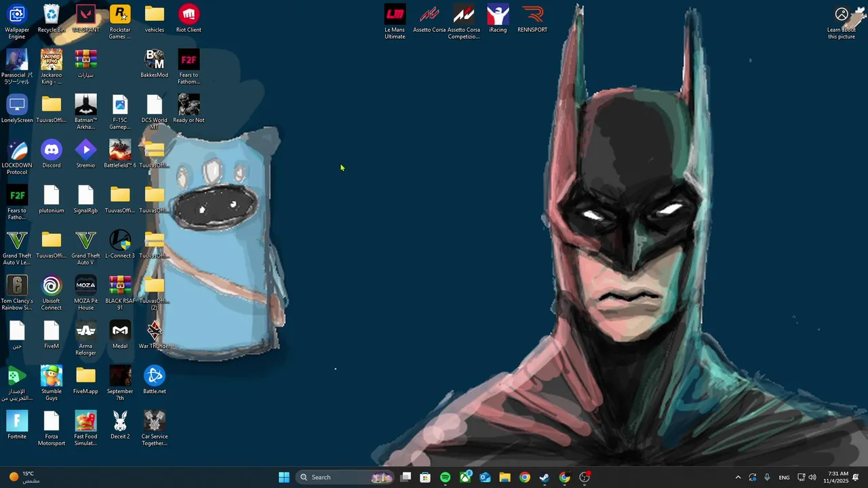The width and height of the screenshot is (868, 488).
Task: Switch to Spotify on the taskbar
Action: coord(445,477)
